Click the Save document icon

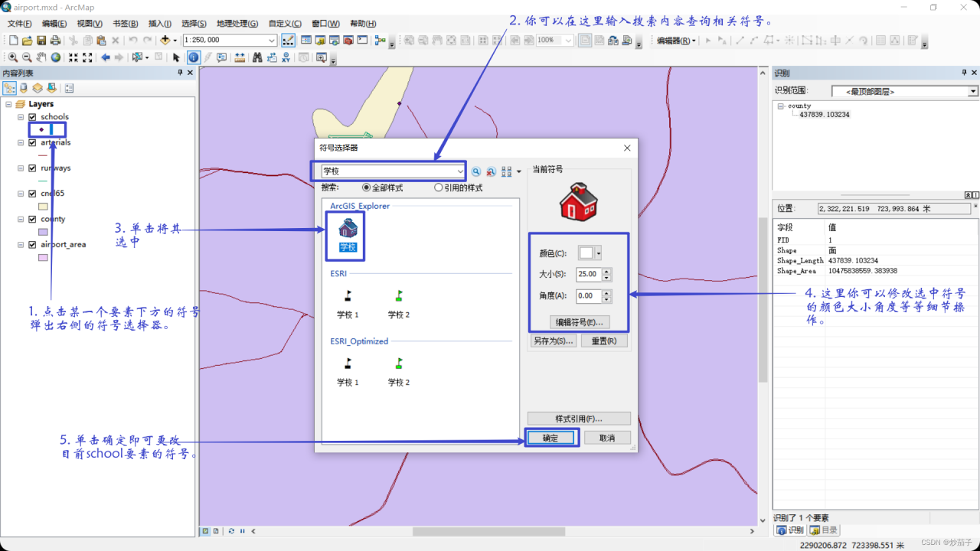click(x=41, y=41)
